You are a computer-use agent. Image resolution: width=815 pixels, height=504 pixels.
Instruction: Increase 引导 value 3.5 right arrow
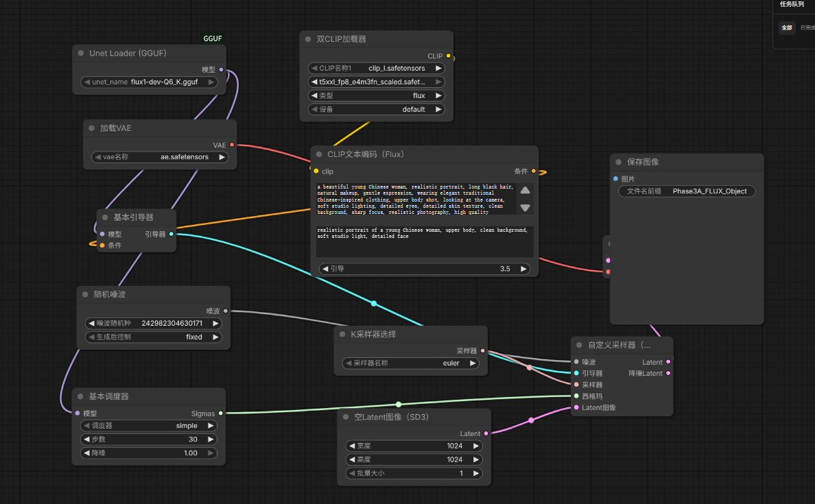tap(523, 269)
